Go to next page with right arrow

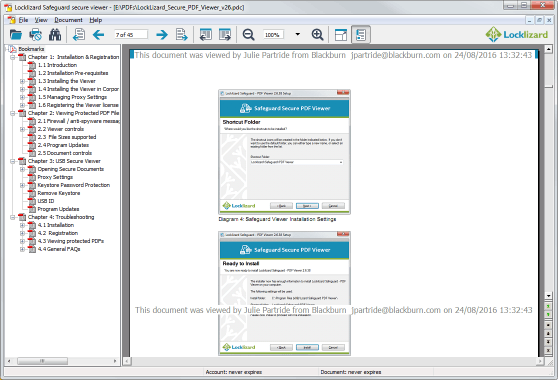162,35
